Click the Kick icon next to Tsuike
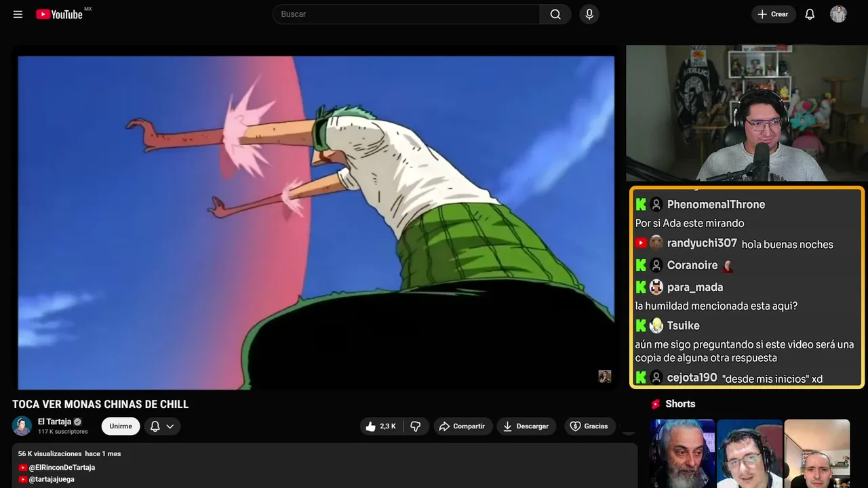This screenshot has width=868, height=488. click(x=641, y=325)
